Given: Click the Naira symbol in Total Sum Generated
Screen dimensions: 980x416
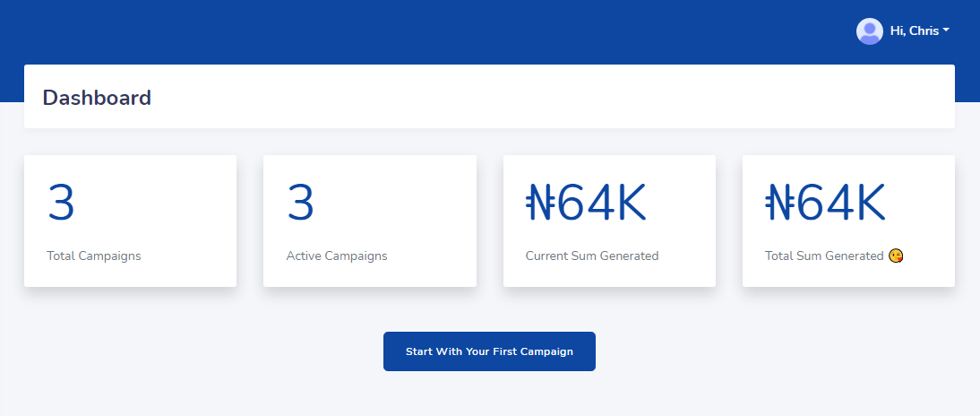Looking at the screenshot, I should click(x=780, y=204).
